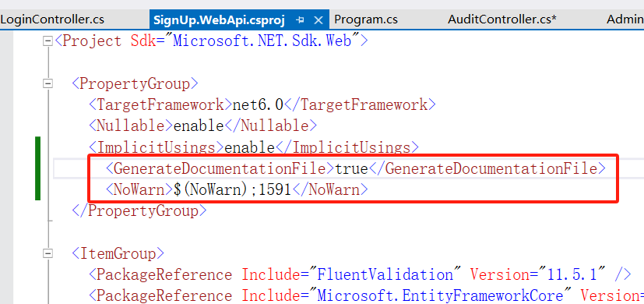Open the AuditController.cs tab
This screenshot has width=644, height=304.
[502, 19]
